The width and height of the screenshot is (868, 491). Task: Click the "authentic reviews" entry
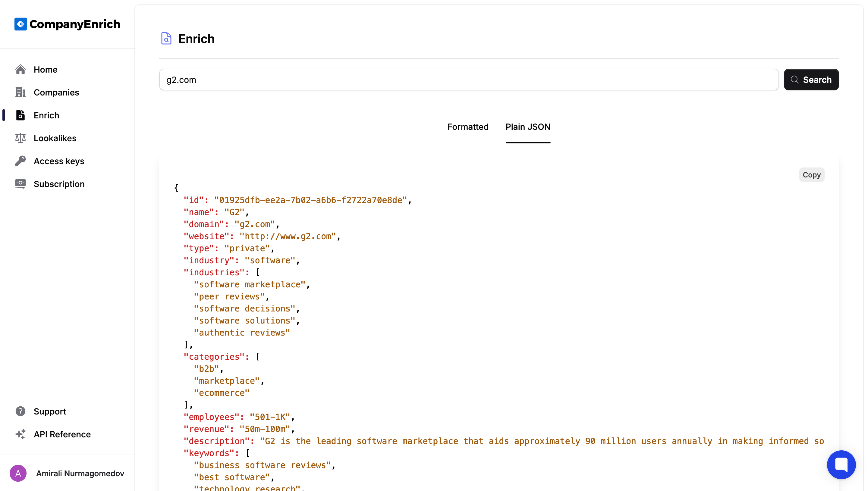click(x=242, y=333)
